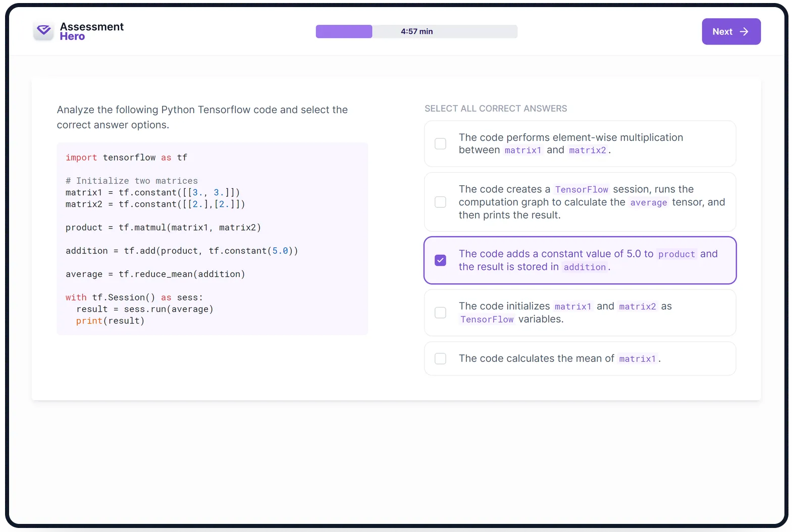This screenshot has width=792, height=532.
Task: Check the TensorFlow session answer checkbox
Action: coord(441,202)
